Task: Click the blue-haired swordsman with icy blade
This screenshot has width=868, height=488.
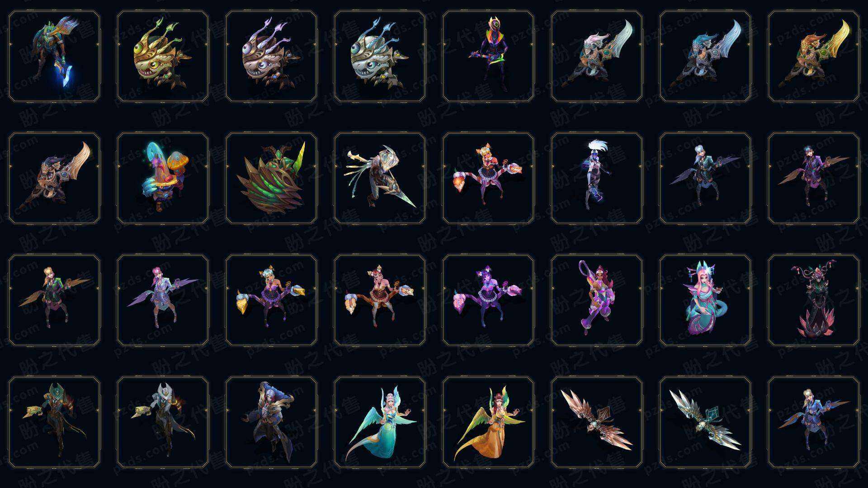Action: point(705,56)
